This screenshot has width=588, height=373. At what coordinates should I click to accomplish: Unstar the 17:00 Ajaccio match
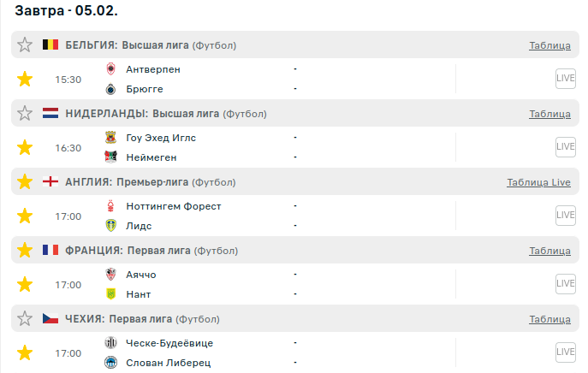pyautogui.click(x=25, y=284)
